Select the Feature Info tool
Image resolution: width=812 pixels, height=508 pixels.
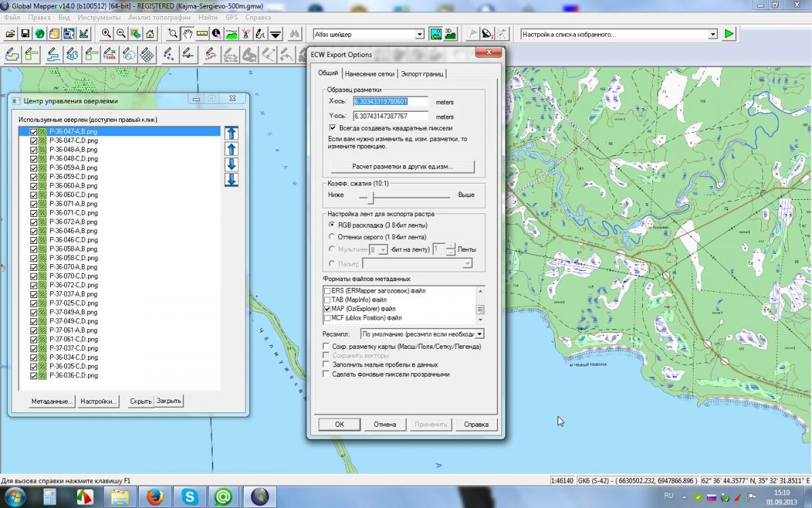pos(217,34)
